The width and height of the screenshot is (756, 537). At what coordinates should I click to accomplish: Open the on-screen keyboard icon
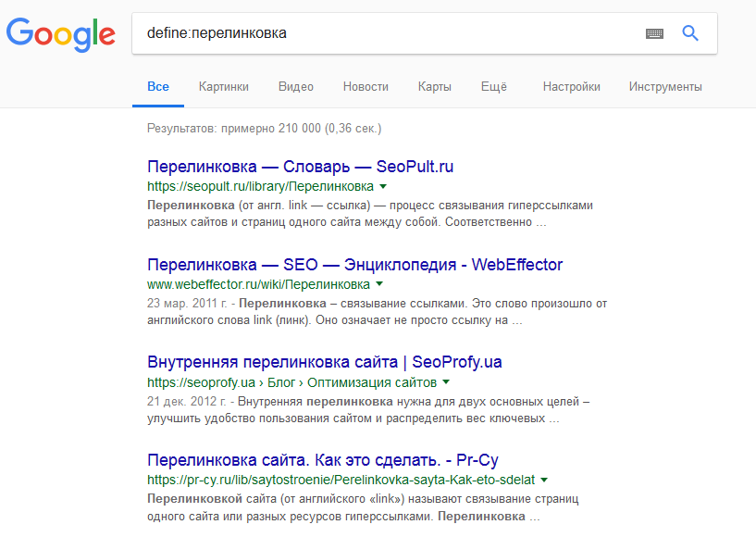[654, 33]
